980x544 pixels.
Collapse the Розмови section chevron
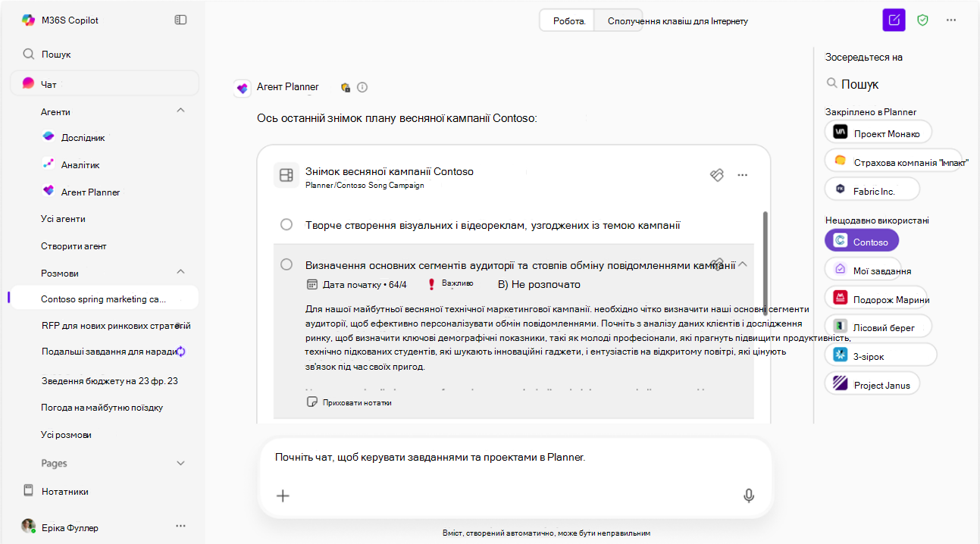click(x=180, y=272)
